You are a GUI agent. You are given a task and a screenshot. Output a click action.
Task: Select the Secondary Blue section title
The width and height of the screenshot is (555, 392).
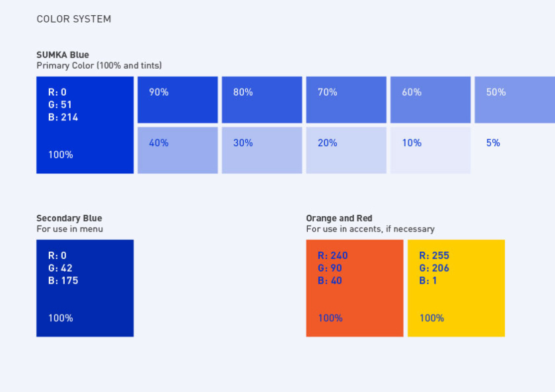[x=69, y=218]
